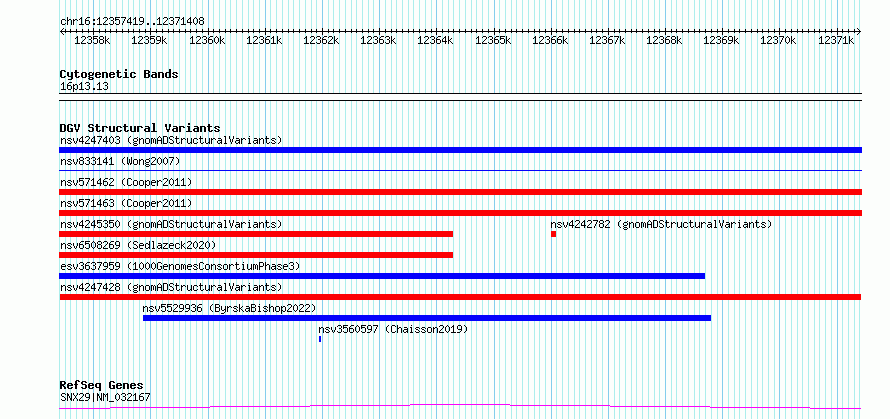
Task: Open the nsv4247403 (gnomADStructuralVariants) label
Action: coord(171,140)
